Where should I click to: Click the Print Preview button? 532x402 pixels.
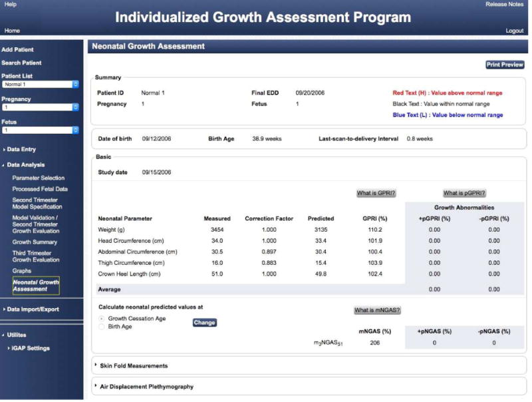pos(505,65)
